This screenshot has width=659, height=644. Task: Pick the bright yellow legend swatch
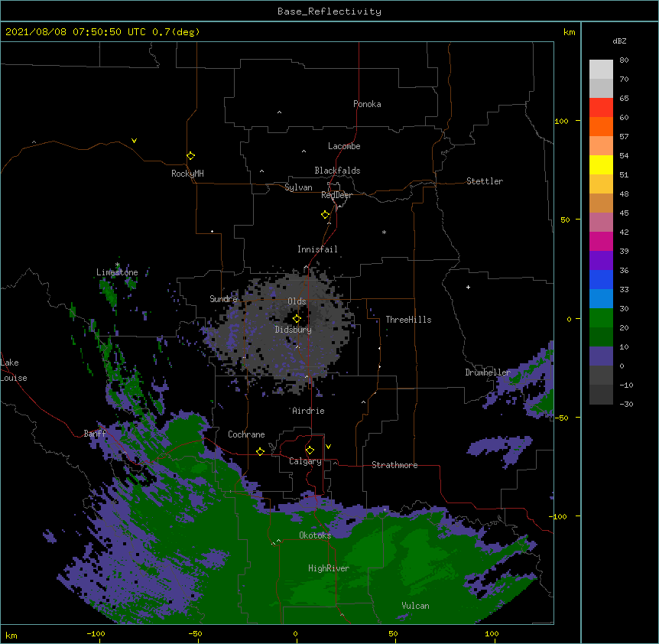click(x=601, y=164)
